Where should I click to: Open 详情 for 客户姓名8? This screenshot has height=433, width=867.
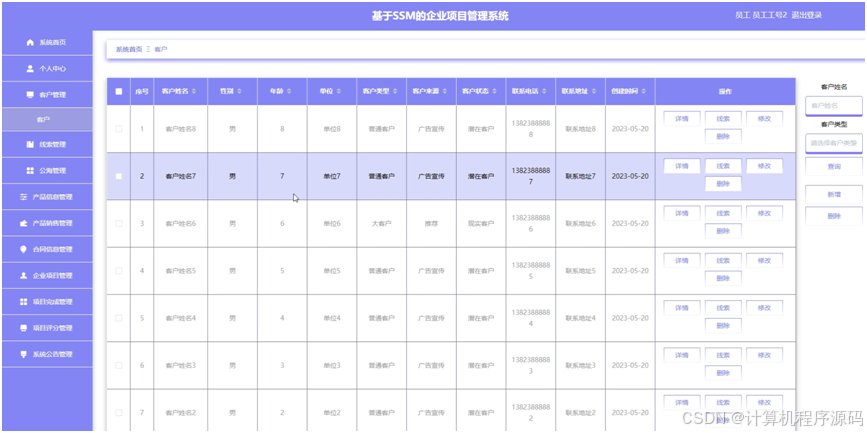pyautogui.click(x=682, y=118)
